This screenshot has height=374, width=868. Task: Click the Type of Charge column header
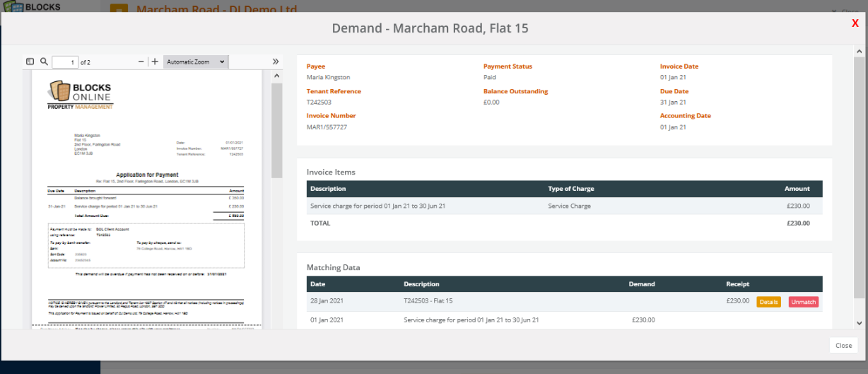(571, 189)
